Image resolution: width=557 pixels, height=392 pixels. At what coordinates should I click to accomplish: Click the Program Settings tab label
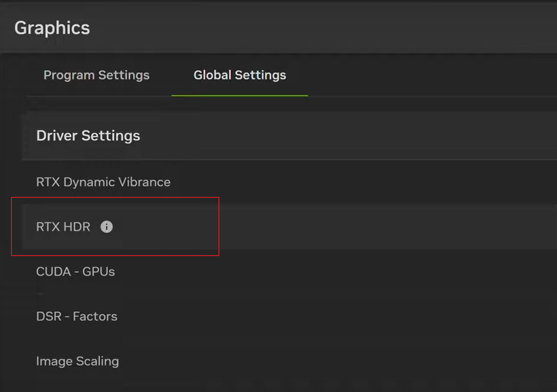coord(96,75)
